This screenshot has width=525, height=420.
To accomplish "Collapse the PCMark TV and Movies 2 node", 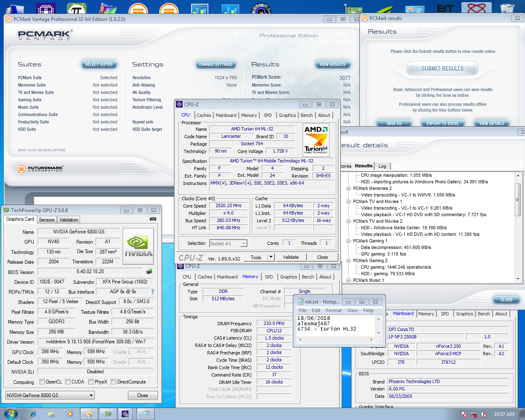I will [x=349, y=221].
